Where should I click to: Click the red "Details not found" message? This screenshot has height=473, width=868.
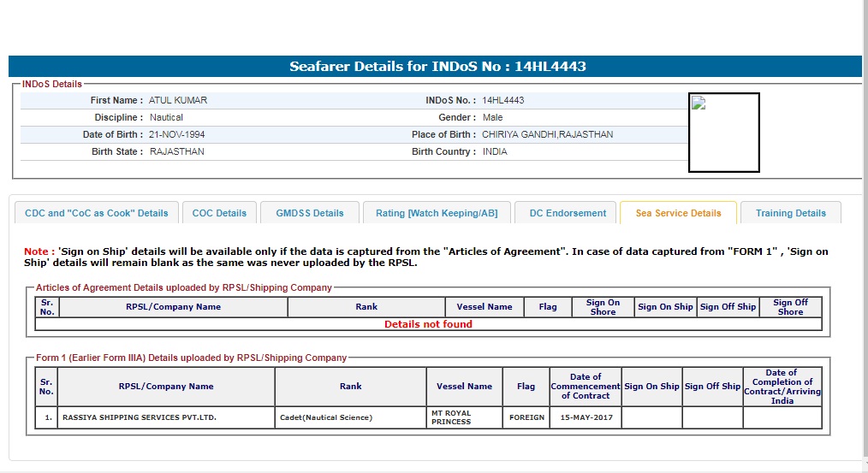[428, 324]
